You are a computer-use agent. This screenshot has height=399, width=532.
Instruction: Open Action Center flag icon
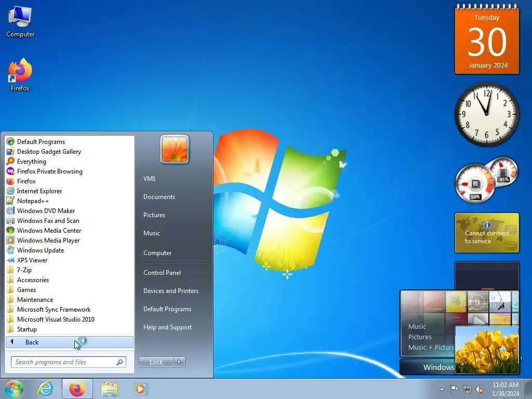[454, 389]
